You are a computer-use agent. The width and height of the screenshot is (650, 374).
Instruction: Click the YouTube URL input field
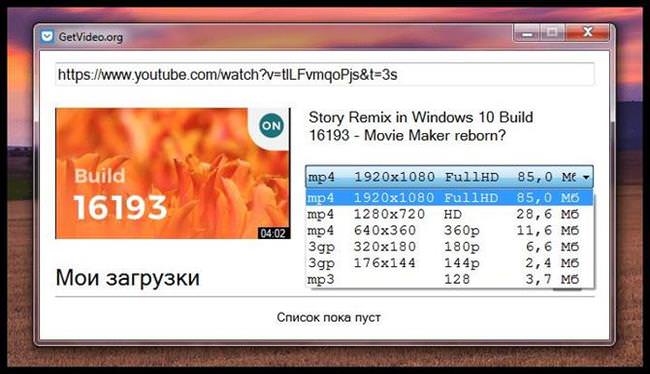click(325, 75)
